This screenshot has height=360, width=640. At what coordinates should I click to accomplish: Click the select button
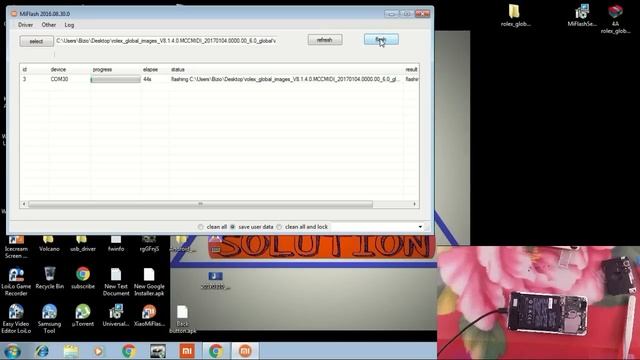36,41
